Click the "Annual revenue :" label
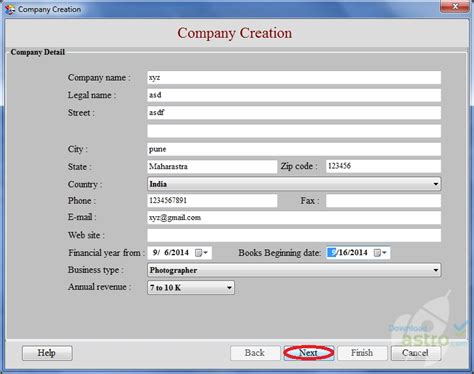 (99, 287)
